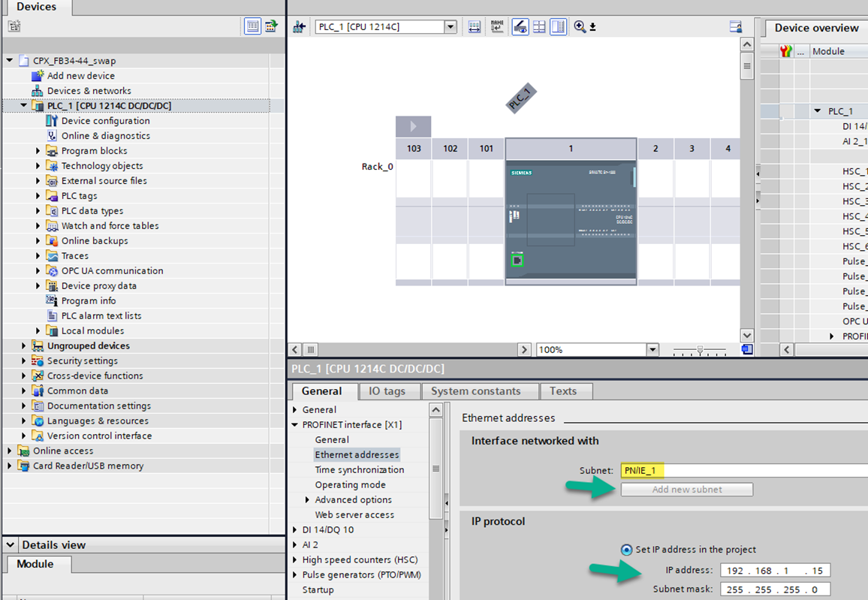Expand Watch and force tables
868x600 pixels.
(38, 226)
